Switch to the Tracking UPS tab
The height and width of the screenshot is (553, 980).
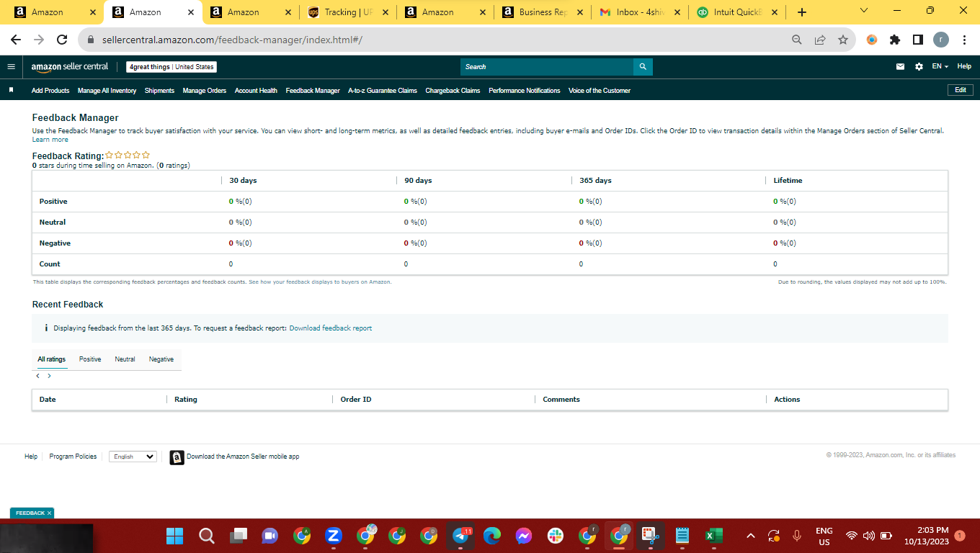[x=349, y=12]
